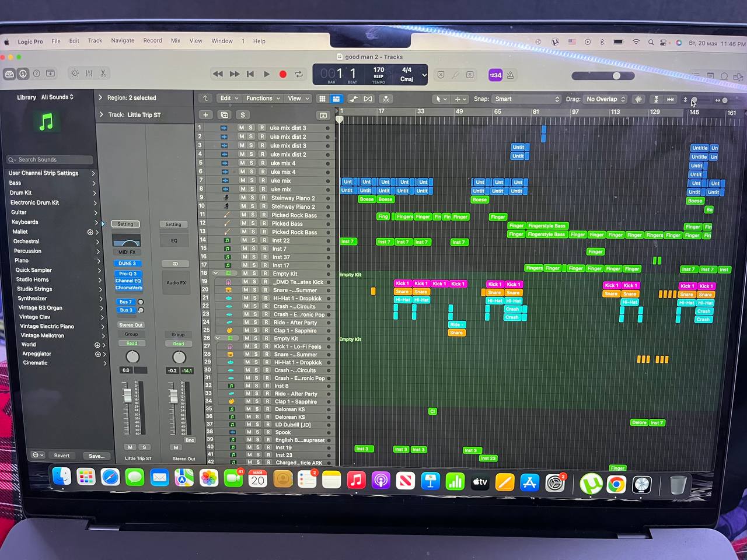Open the DUNE 3 instrument slot

(x=127, y=264)
